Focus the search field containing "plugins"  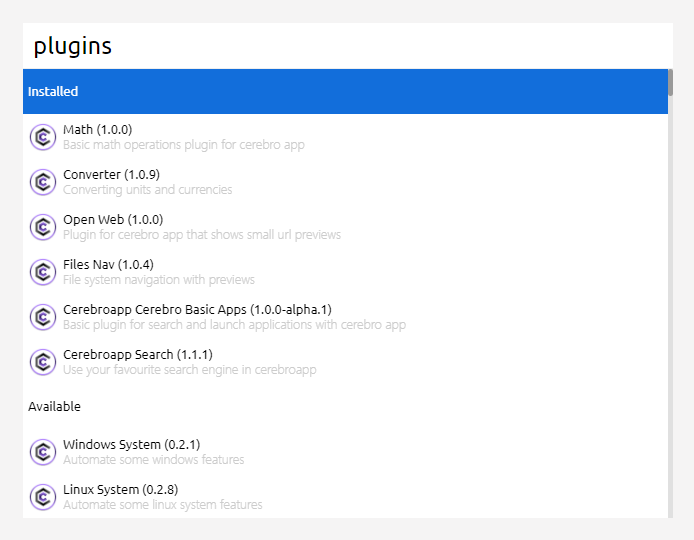pyautogui.click(x=348, y=46)
